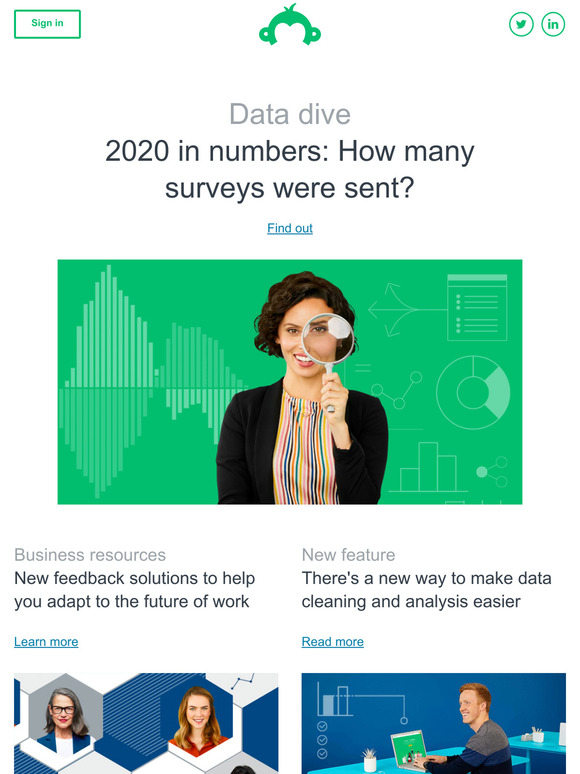Viewport: 580px width, 774px height.
Task: Click the Learn more link
Action: click(46, 642)
